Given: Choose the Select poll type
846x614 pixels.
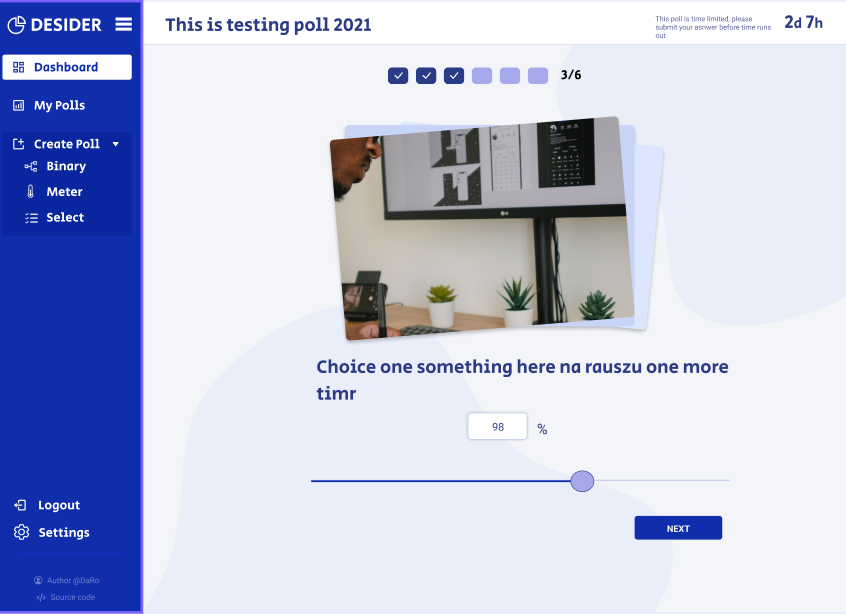Looking at the screenshot, I should click(65, 217).
